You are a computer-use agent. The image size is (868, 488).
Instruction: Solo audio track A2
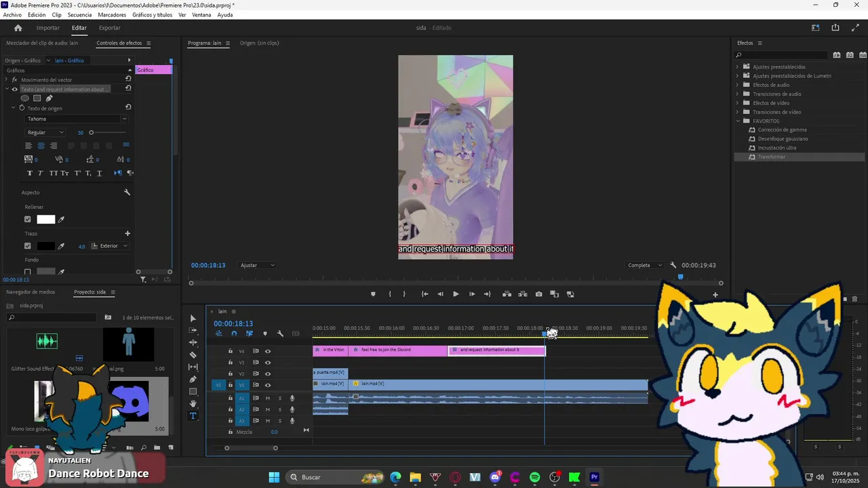tap(279, 409)
